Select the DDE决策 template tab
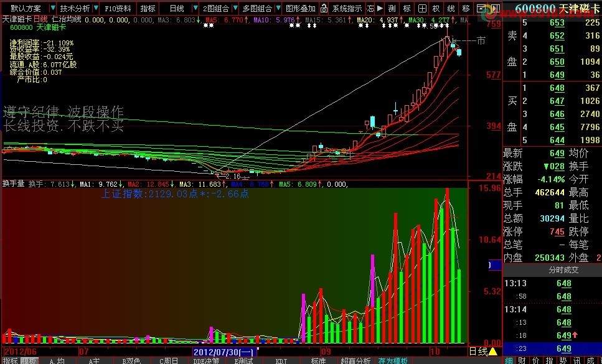 pyautogui.click(x=206, y=360)
